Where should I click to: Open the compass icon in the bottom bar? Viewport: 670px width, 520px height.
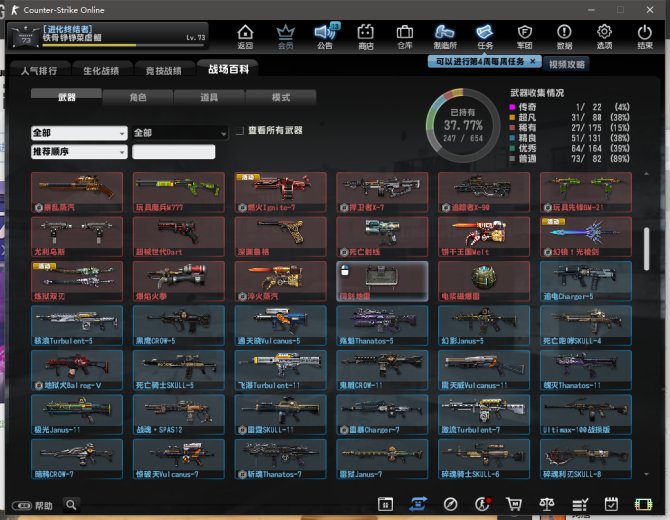[x=450, y=504]
